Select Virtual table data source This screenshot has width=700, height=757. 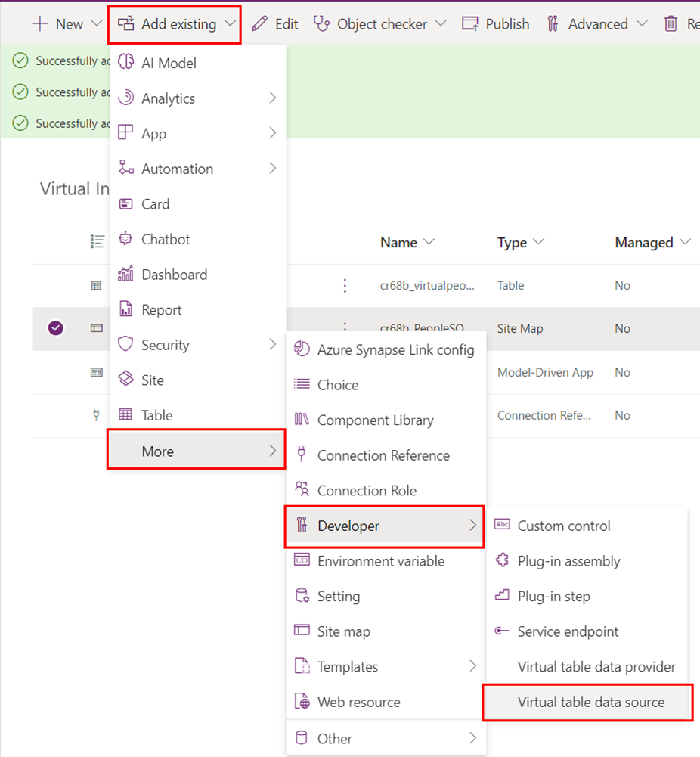[x=590, y=702]
